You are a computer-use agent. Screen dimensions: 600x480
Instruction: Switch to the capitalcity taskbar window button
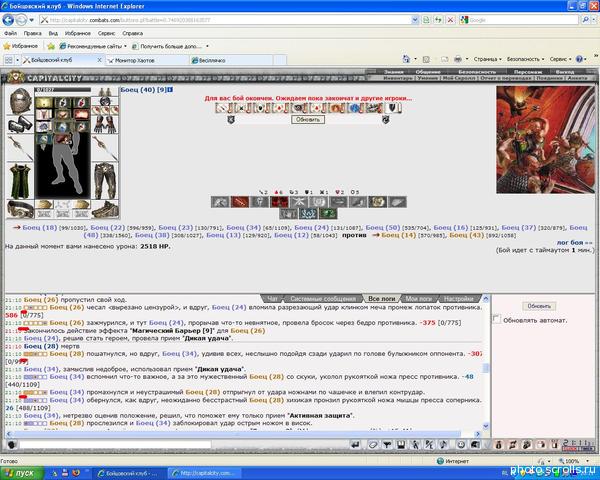205,473
